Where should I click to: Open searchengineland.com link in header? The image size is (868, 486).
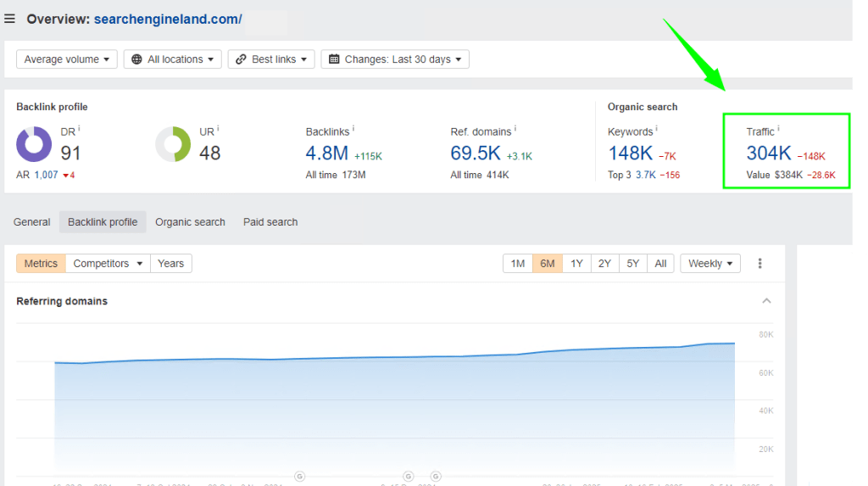(168, 19)
